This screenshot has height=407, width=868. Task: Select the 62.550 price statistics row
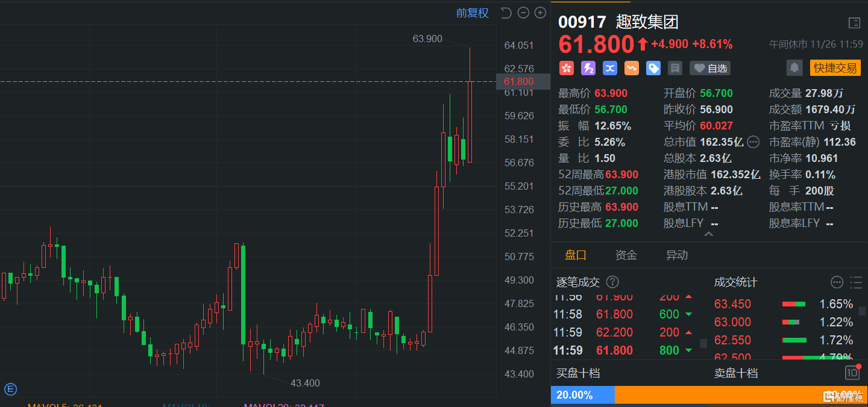(785, 340)
